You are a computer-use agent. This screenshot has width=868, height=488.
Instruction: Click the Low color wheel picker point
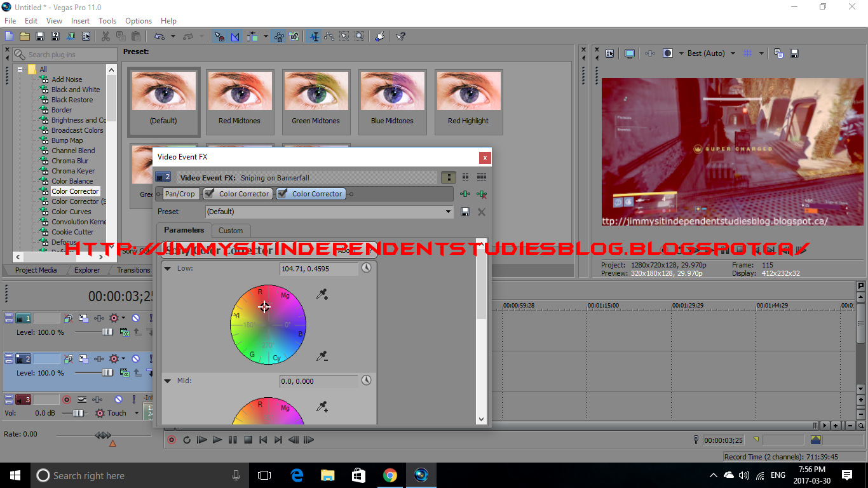(264, 307)
